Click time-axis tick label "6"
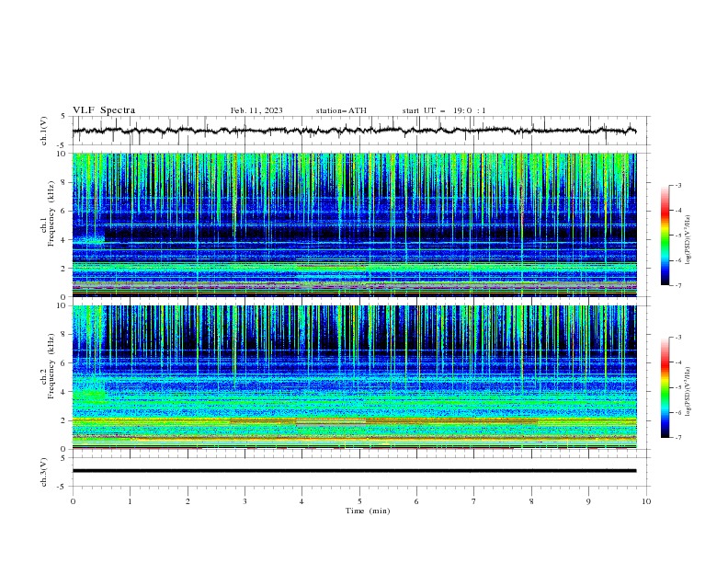This screenshot has height=563, width=728. click(x=416, y=501)
